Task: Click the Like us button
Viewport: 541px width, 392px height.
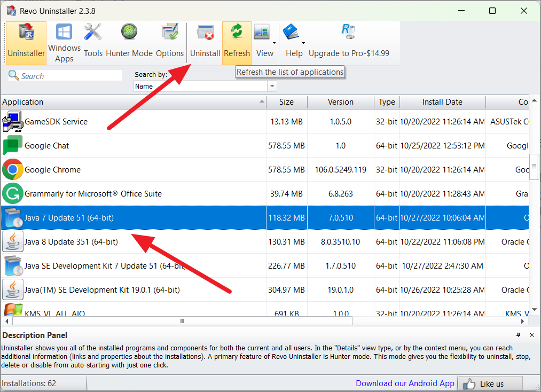Action: tap(491, 383)
